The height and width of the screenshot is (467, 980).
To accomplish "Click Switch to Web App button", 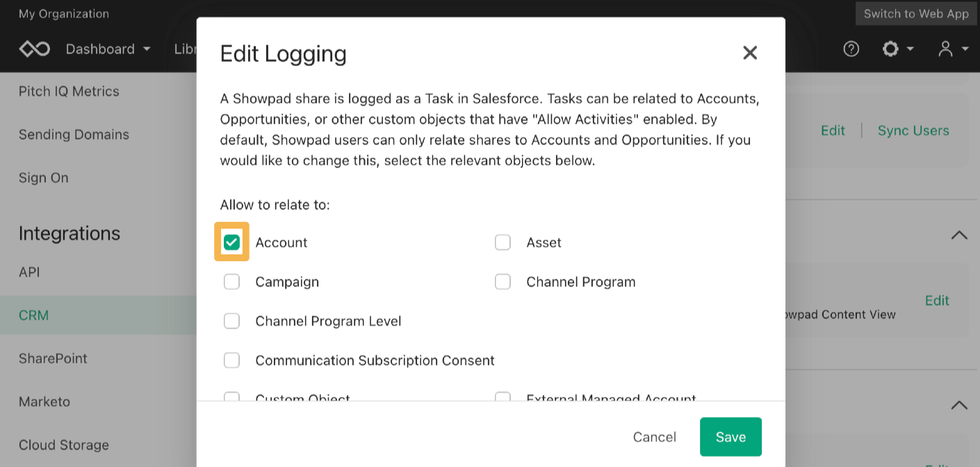I will 916,13.
